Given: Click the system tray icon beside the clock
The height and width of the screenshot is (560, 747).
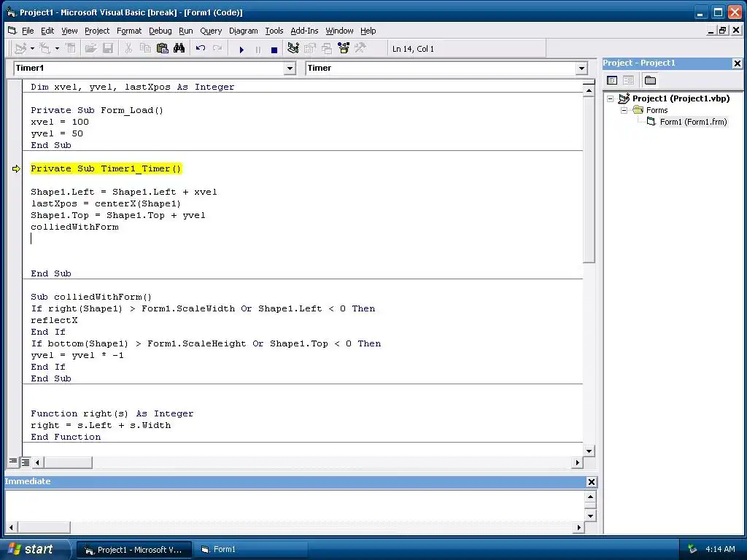Looking at the screenshot, I should 692,549.
